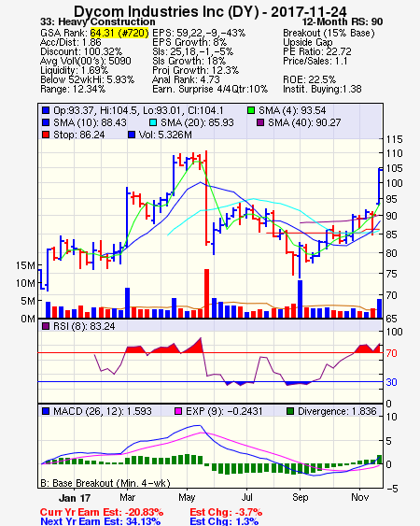
Task: Click the blue SMA (10) legend swatch
Action: 46,122
